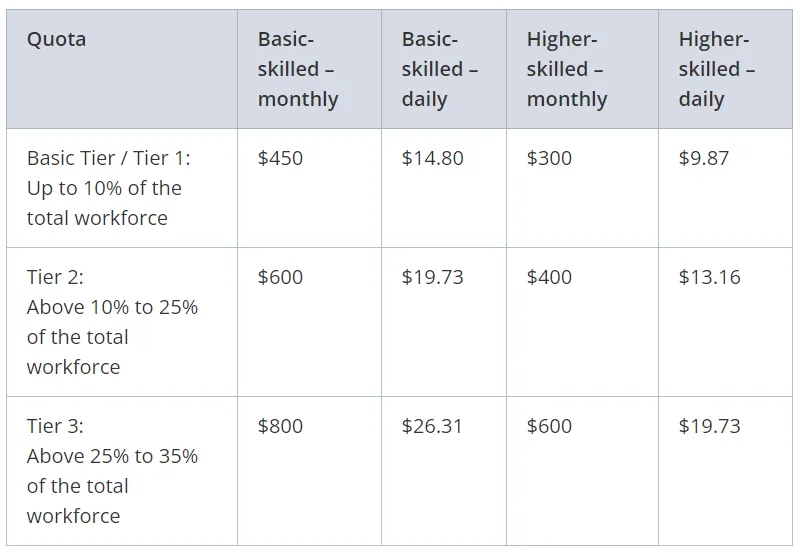Click the $19.73 cell in Tier 3 row

(x=725, y=471)
